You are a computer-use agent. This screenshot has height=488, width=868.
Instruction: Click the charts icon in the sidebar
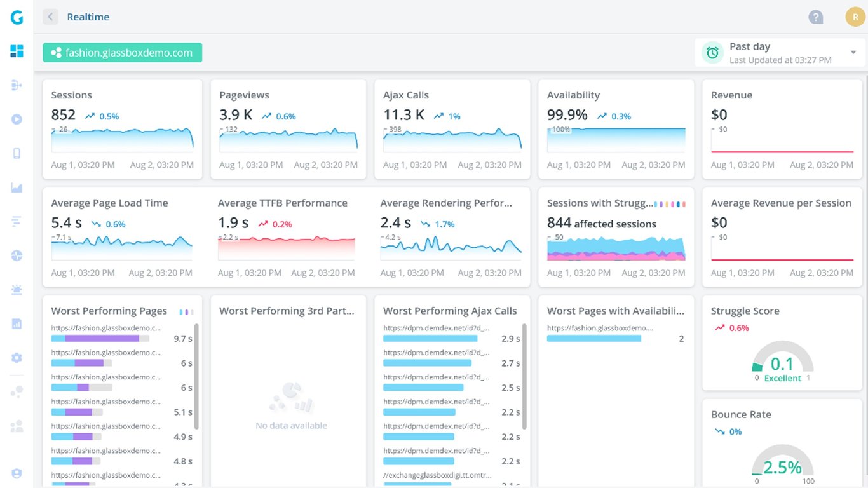point(17,187)
